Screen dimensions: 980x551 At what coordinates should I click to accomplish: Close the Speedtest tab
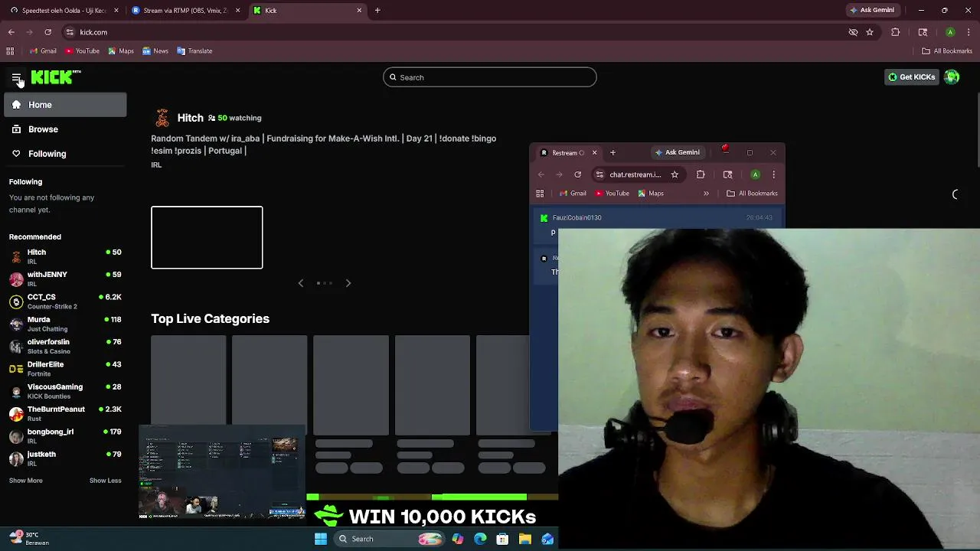[x=116, y=11]
